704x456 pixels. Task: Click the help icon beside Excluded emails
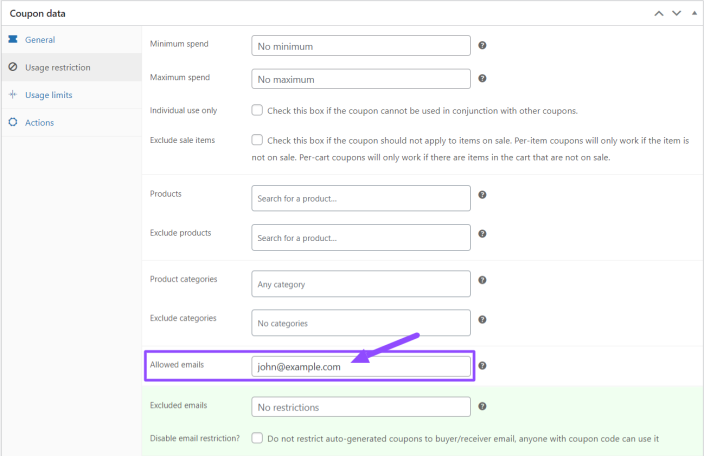[482, 406]
